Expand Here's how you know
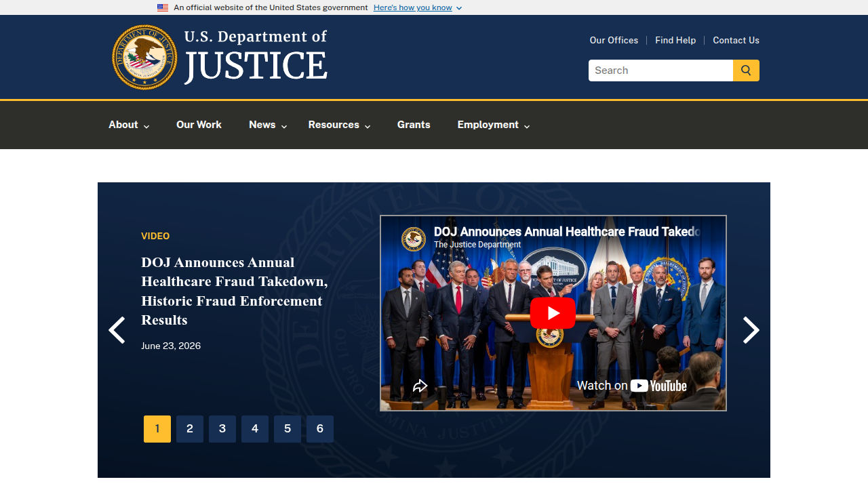 point(418,7)
